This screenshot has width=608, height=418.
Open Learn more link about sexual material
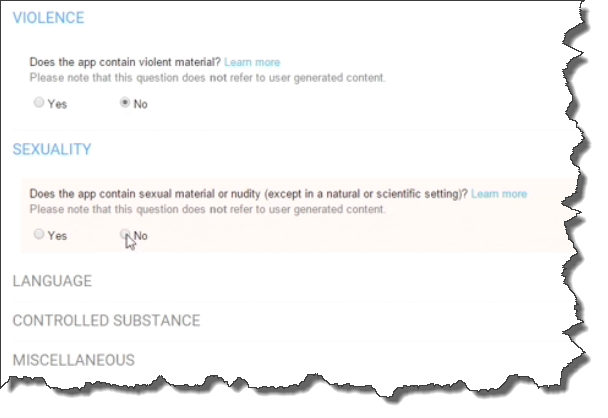(x=499, y=193)
